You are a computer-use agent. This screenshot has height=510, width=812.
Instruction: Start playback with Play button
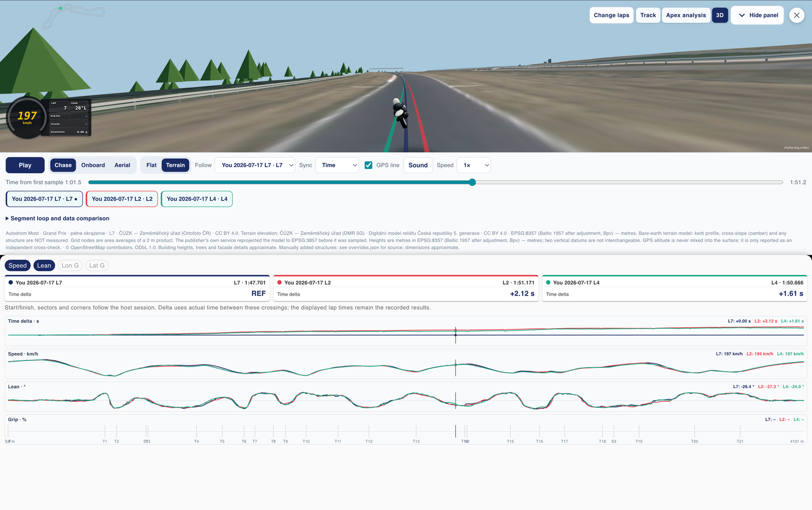coord(25,165)
